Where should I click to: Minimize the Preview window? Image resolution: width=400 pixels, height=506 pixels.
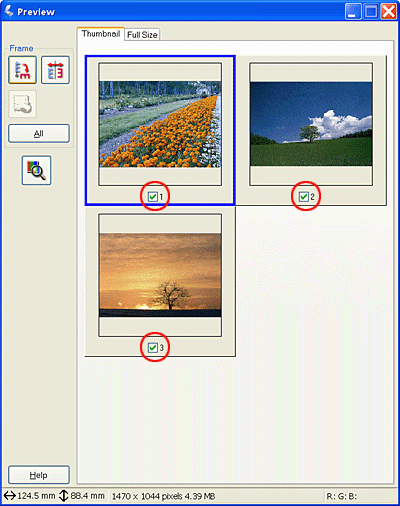353,12
